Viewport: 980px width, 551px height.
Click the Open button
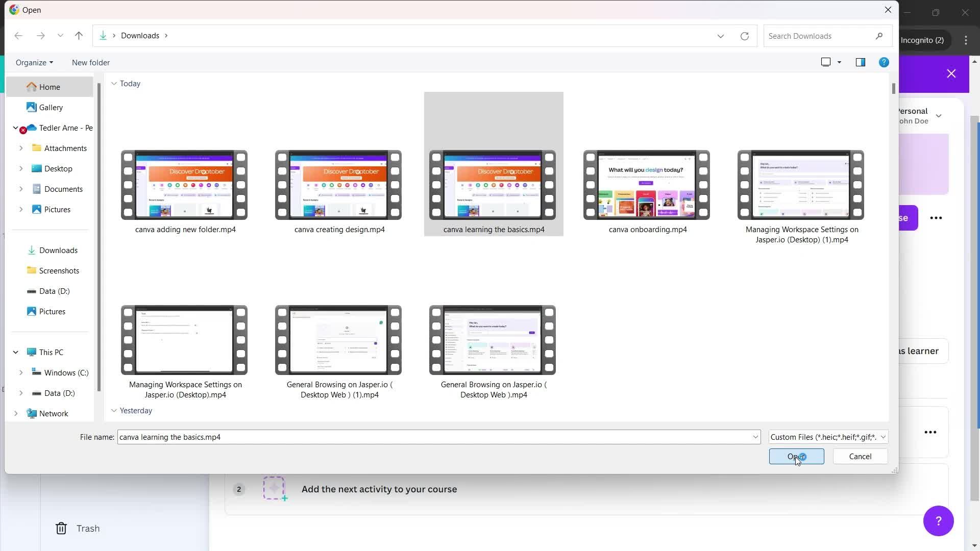pyautogui.click(x=796, y=457)
